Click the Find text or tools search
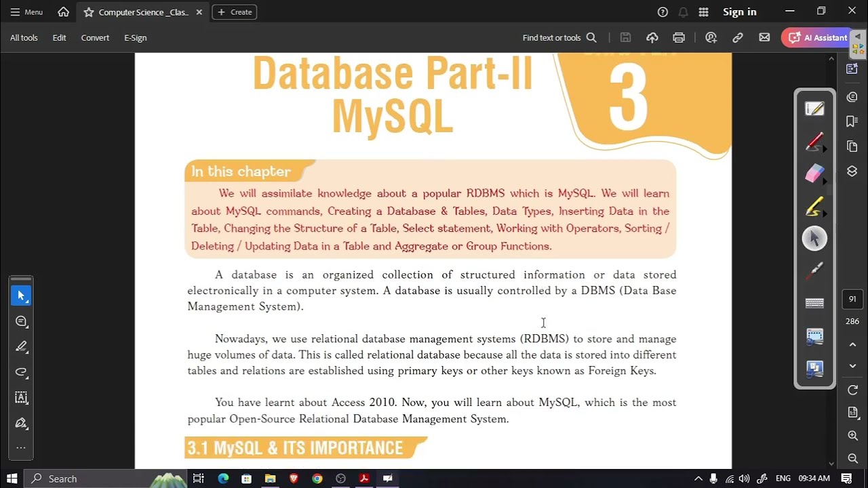Viewport: 868px width, 488px height. coord(559,38)
